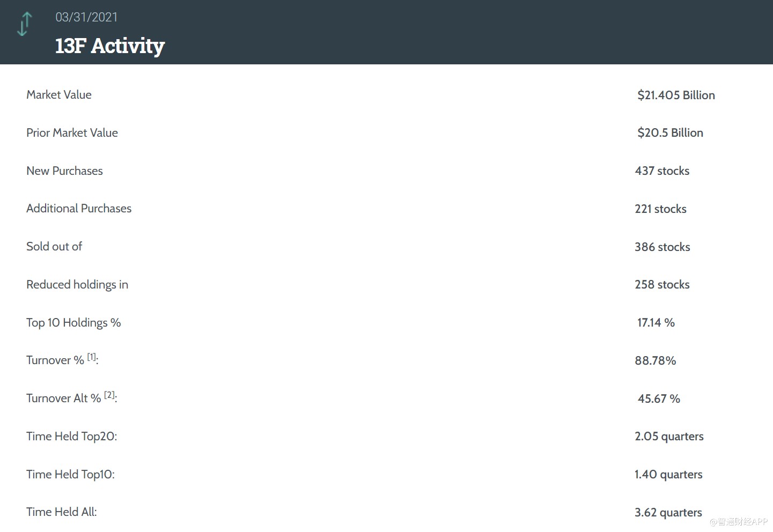Select the 88.78% turnover value
773x532 pixels.
(655, 361)
